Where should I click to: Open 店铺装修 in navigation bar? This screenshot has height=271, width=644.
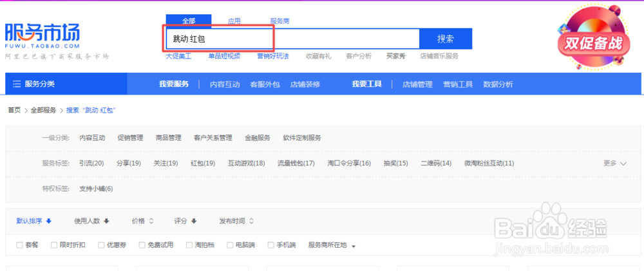(x=305, y=84)
